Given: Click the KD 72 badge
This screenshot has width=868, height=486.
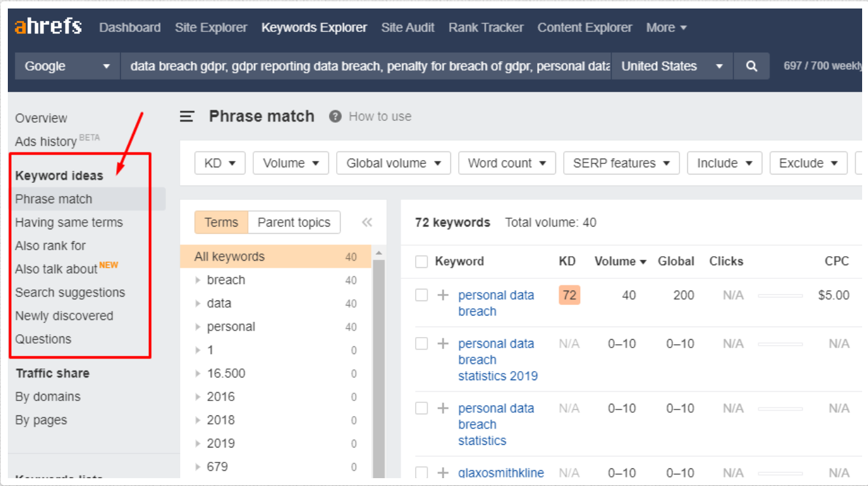Looking at the screenshot, I should pos(569,295).
